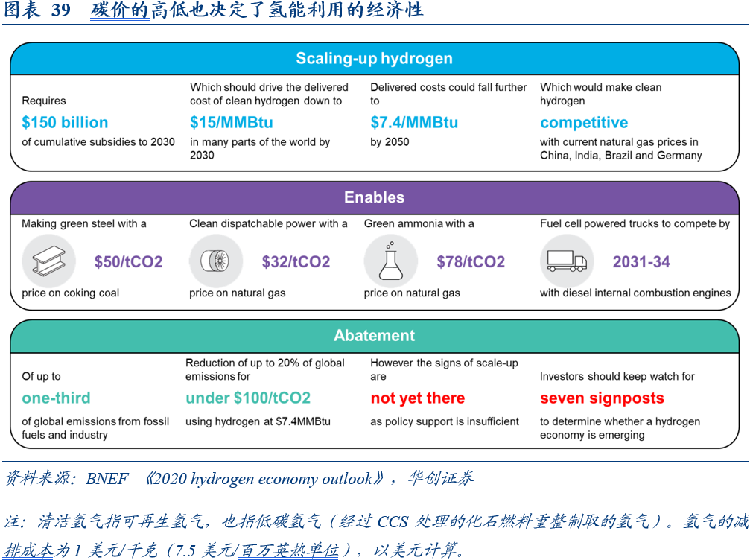Image resolution: width=753 pixels, height=560 pixels.
Task: Click 'as policy support is insufficient'
Action: click(445, 421)
